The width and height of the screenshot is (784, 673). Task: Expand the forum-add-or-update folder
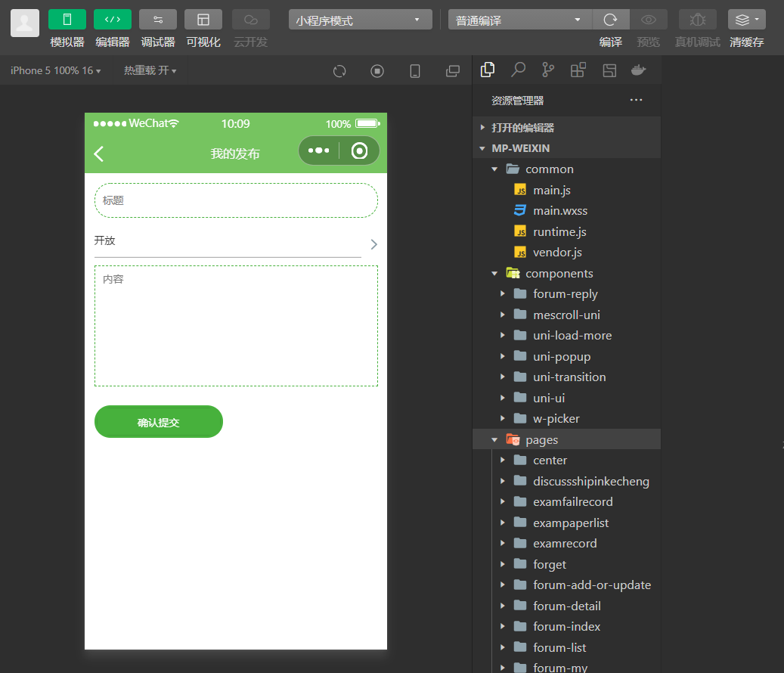[566, 585]
